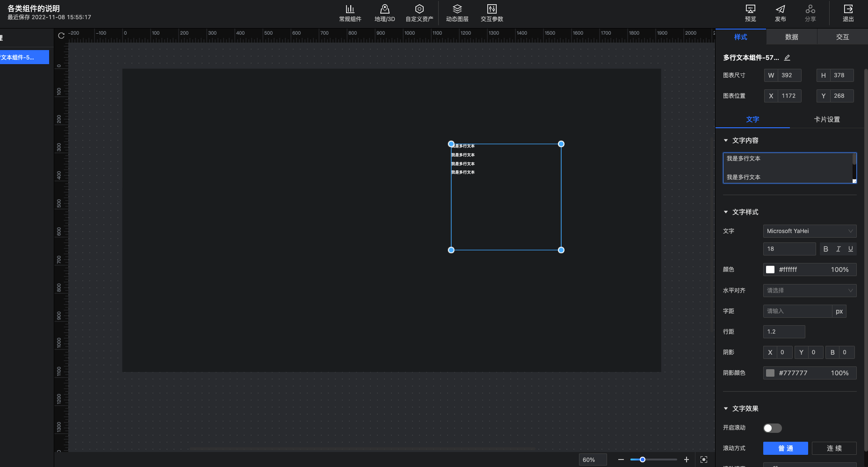Click the white text color swatch
868x467 pixels.
coord(770,270)
